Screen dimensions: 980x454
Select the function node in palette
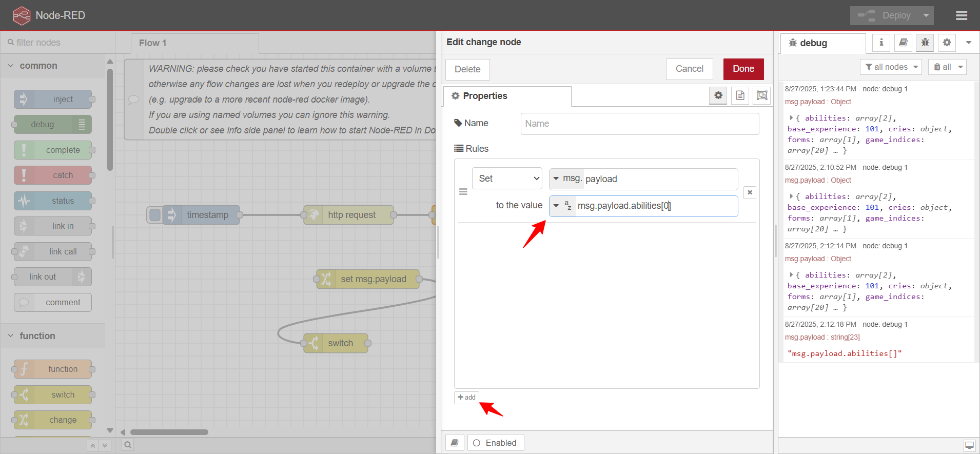pyautogui.click(x=53, y=369)
